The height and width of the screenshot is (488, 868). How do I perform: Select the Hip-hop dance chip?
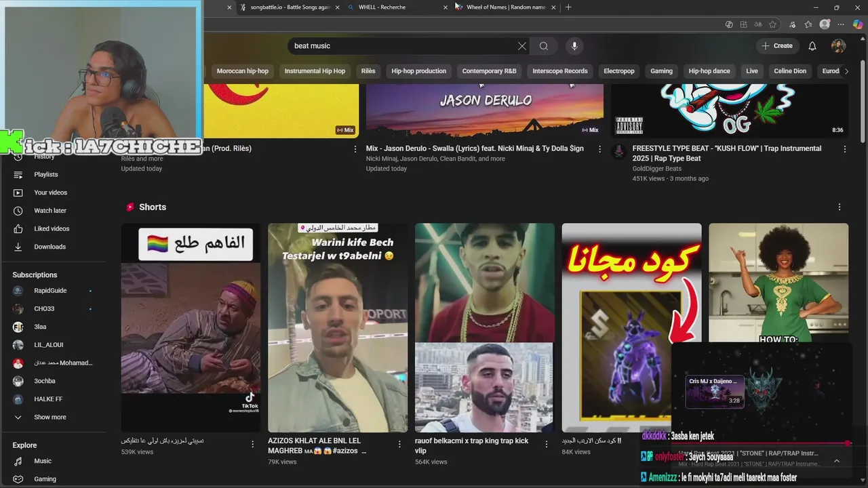point(709,71)
